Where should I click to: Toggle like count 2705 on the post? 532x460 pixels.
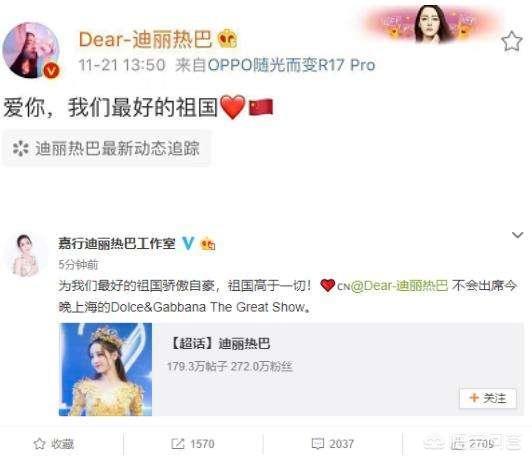tap(472, 444)
